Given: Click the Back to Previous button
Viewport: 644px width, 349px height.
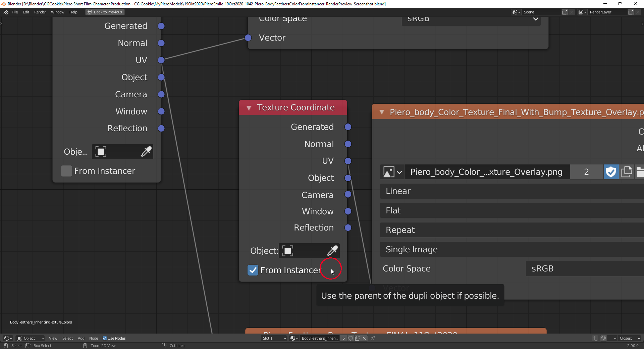Looking at the screenshot, I should pos(104,12).
